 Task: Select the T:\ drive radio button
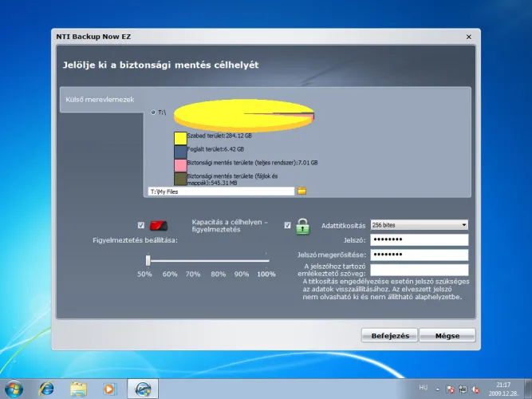tap(153, 112)
